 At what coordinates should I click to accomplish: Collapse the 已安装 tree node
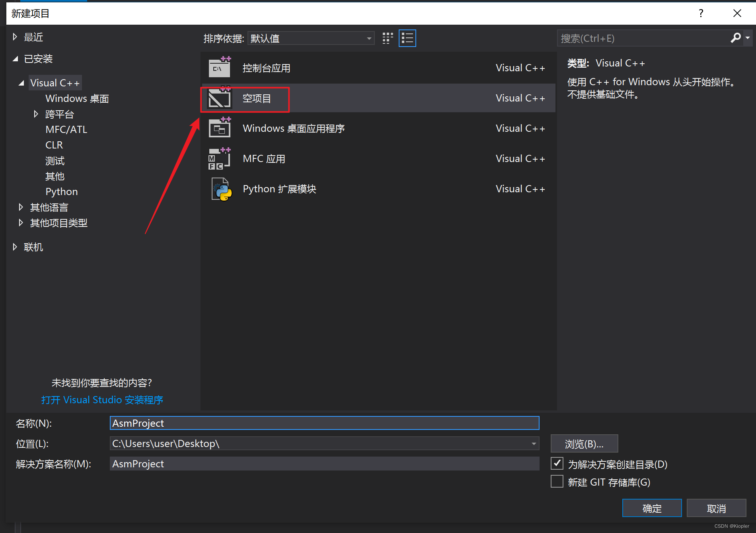coord(16,59)
